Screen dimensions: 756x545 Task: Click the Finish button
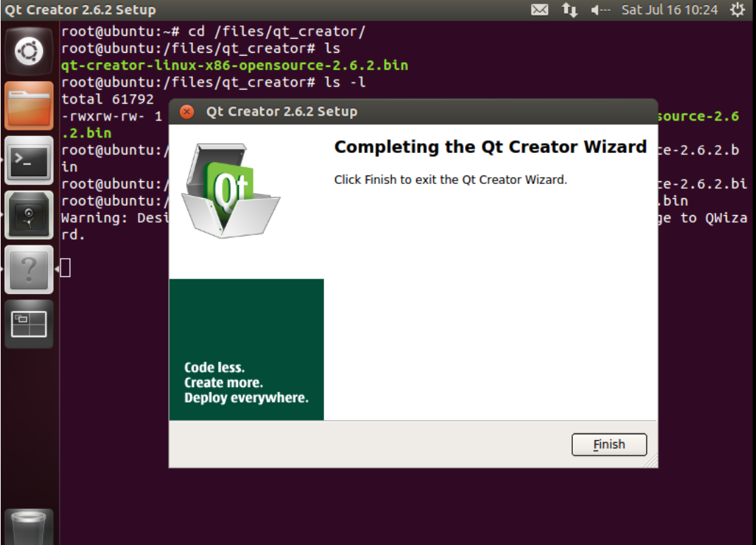pyautogui.click(x=609, y=444)
